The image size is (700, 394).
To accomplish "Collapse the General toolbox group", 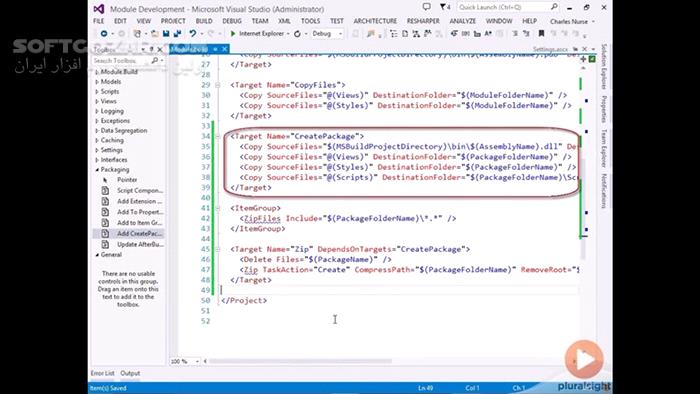I will pyautogui.click(x=97, y=255).
